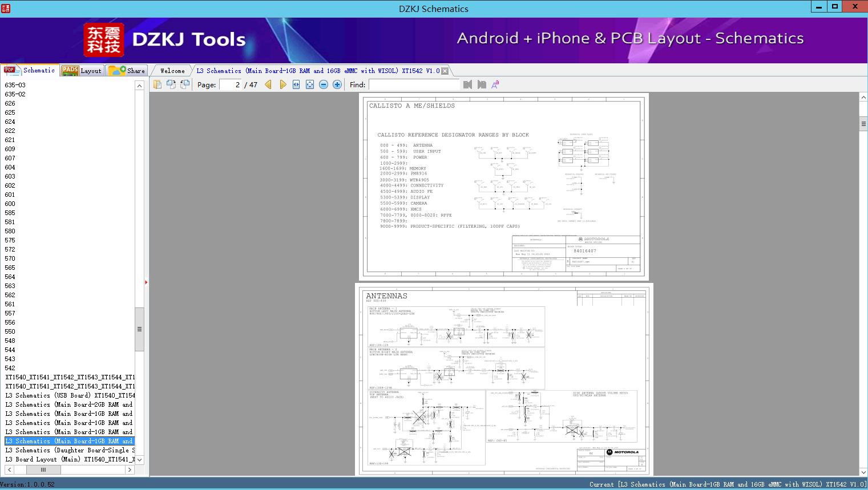Open the Welcome tab
Image resolution: width=868 pixels, height=490 pixels.
(x=171, y=70)
